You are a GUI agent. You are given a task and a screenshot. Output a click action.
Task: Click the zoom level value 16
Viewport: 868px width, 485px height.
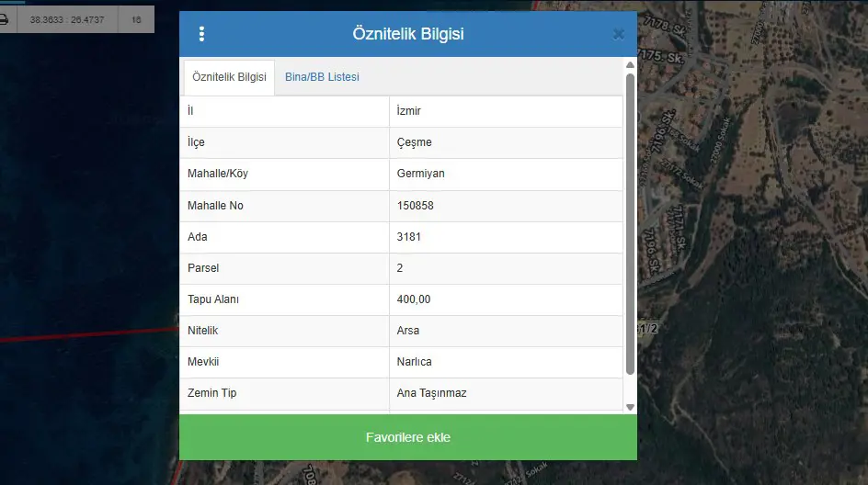(136, 19)
